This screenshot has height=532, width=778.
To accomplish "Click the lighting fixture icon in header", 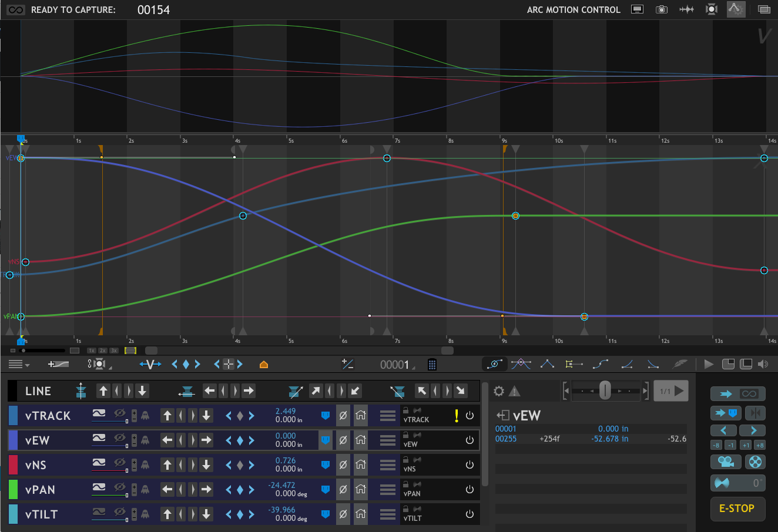I will coord(712,9).
